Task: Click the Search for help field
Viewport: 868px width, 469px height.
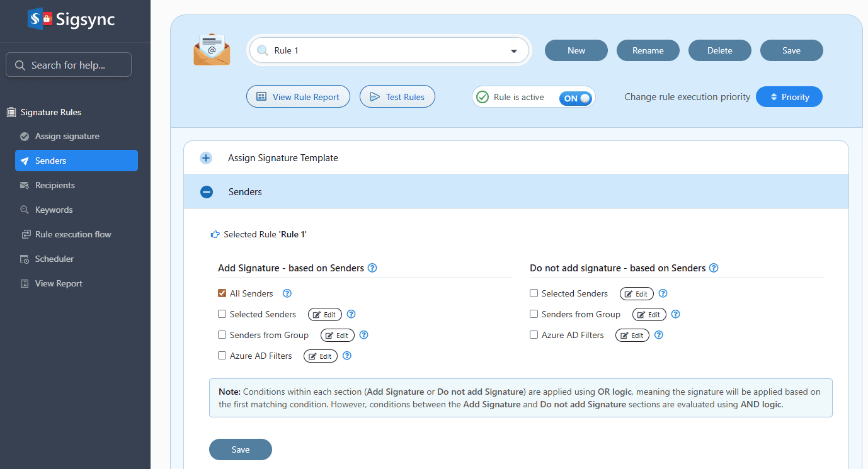Action: [x=69, y=65]
